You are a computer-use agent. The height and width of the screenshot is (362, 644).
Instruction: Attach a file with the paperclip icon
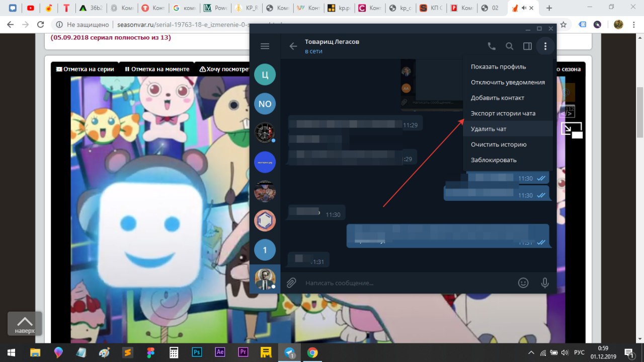(291, 283)
